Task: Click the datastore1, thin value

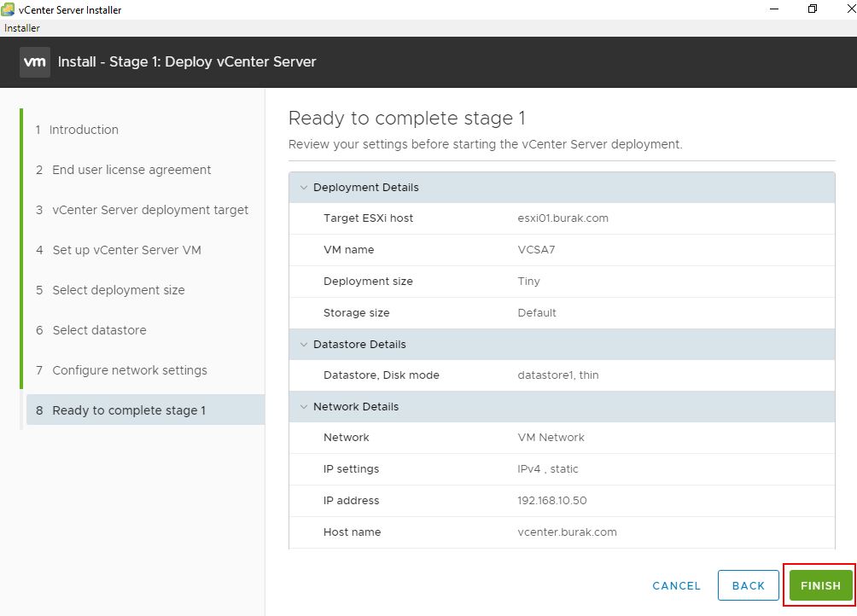Action: point(558,375)
